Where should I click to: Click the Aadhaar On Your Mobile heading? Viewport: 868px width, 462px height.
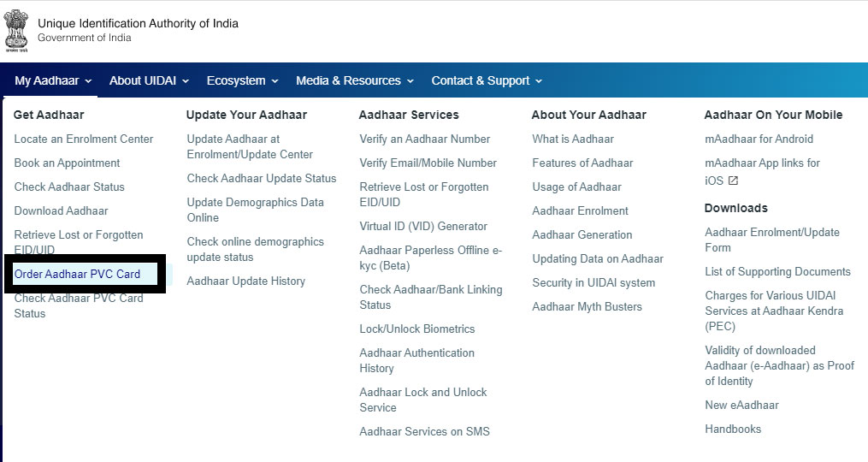[773, 115]
